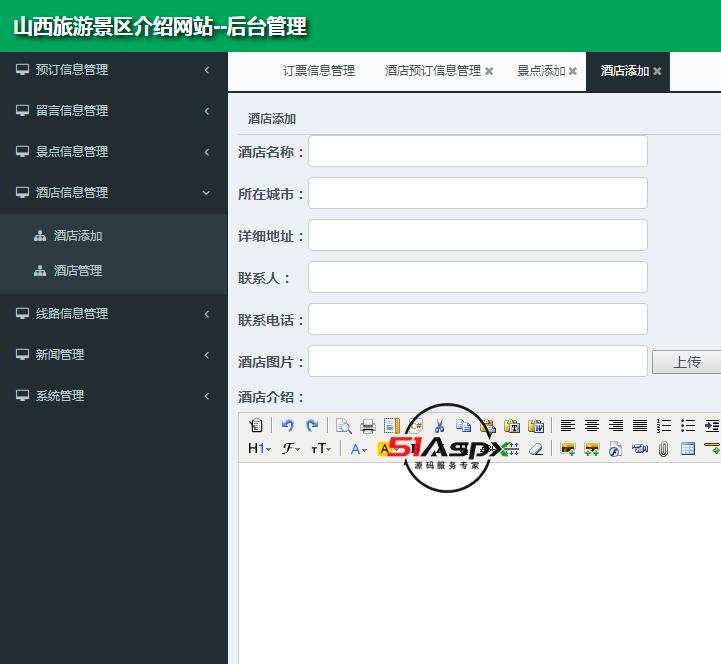Screen dimensions: 721x664
Task: Expand 景点信息管理 menu chevron
Action: coord(207,152)
